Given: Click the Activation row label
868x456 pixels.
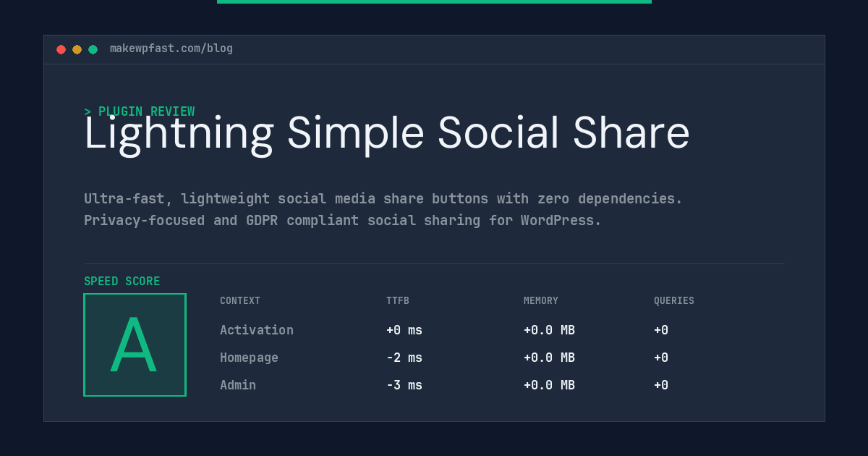Looking at the screenshot, I should click(x=257, y=330).
